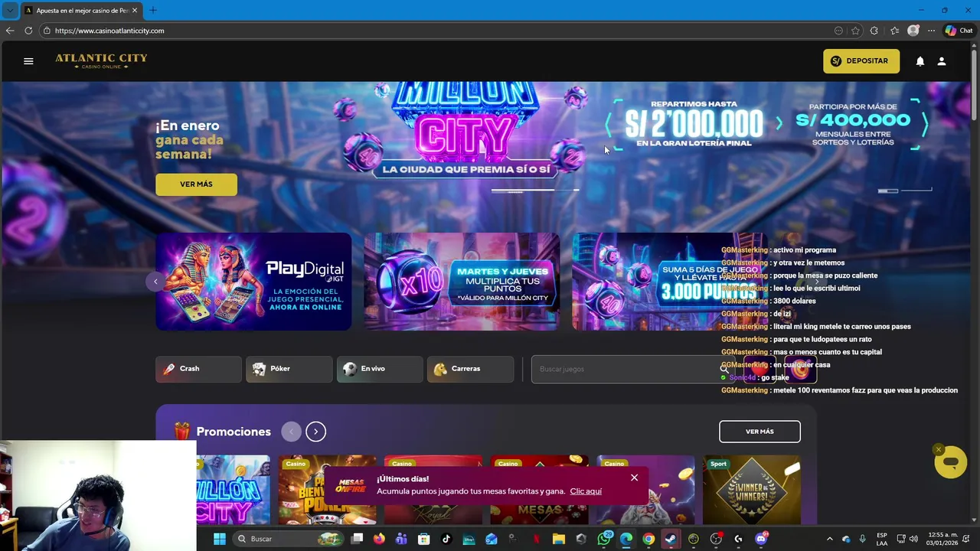Open the hamburger menu beside the logo
This screenshot has height=551, width=980.
coord(28,61)
